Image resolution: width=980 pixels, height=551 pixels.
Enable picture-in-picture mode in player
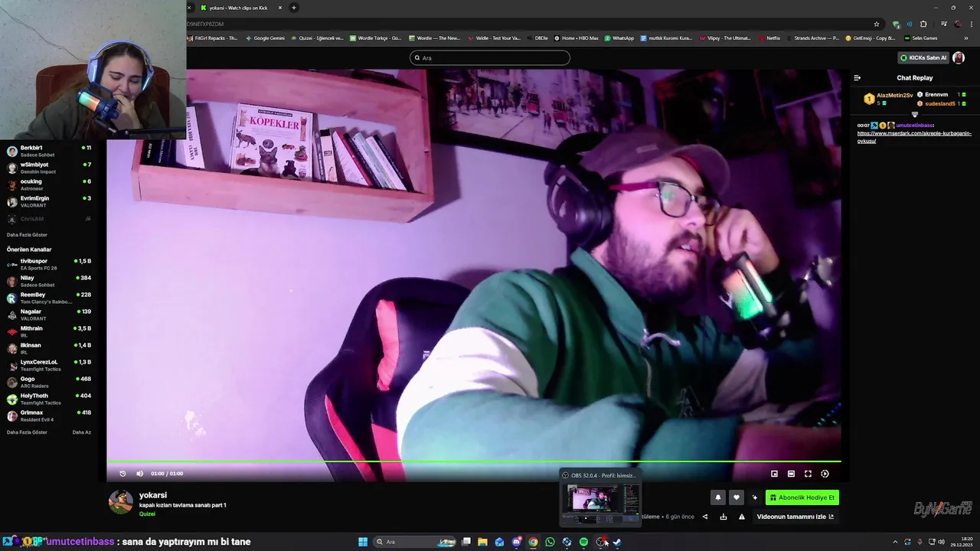[774, 474]
